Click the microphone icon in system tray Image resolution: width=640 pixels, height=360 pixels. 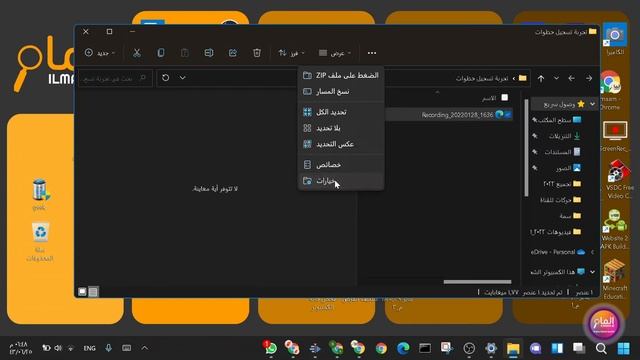tap(108, 348)
